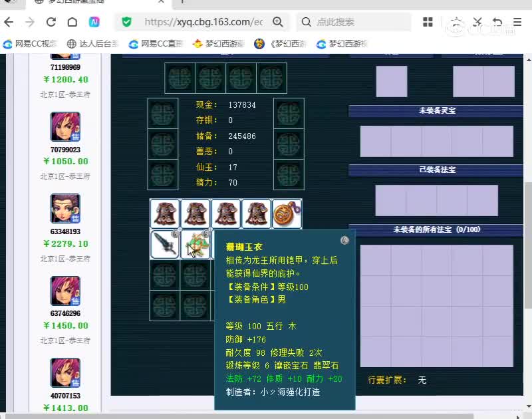Open the first 网易CC视频 bookmark
Image resolution: width=532 pixels, height=419 pixels.
click(x=30, y=44)
